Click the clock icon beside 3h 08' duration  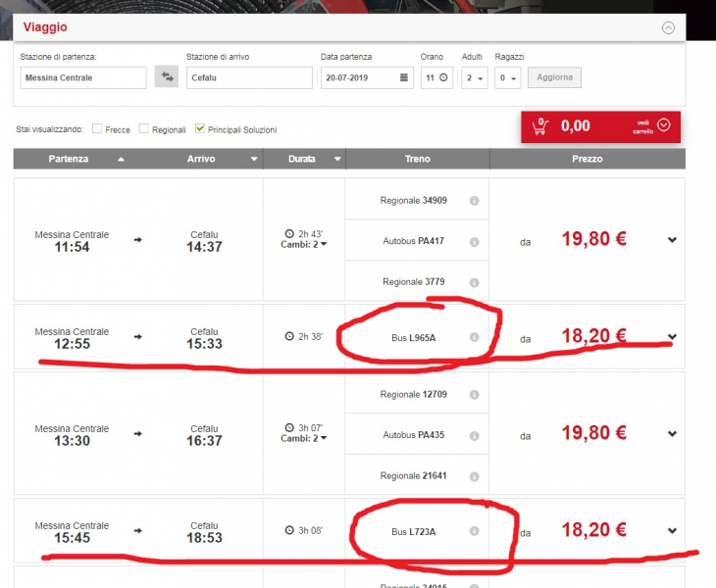pos(289,530)
